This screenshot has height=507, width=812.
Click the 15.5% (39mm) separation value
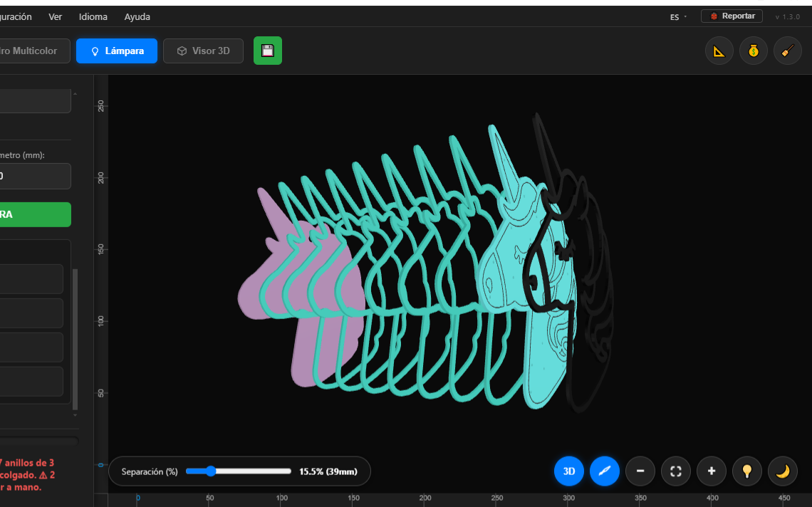(x=328, y=471)
